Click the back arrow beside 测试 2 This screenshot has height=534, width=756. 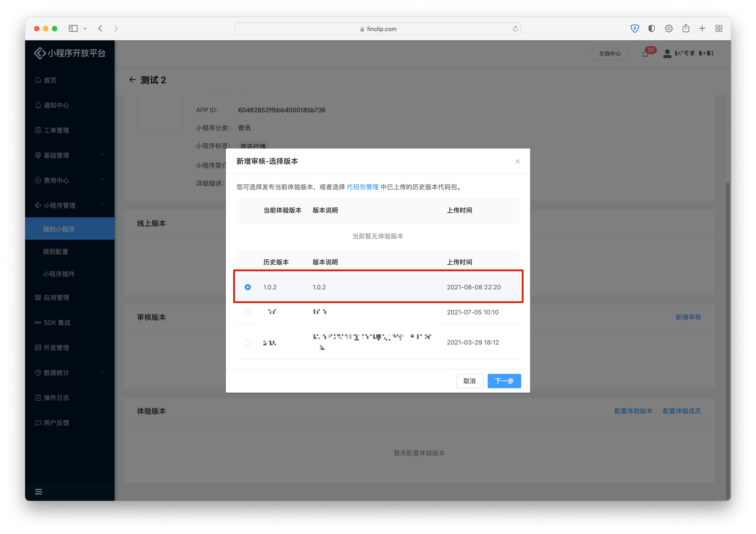[x=132, y=80]
